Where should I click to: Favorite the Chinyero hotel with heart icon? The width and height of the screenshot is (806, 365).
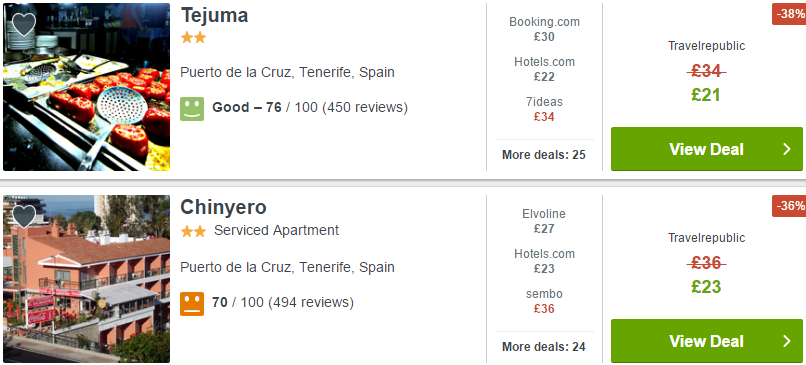pyautogui.click(x=24, y=216)
